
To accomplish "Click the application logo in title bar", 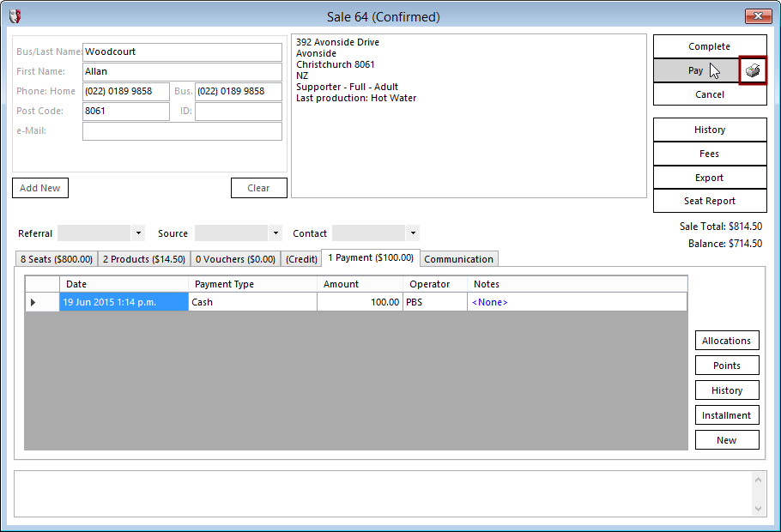I will (15, 16).
